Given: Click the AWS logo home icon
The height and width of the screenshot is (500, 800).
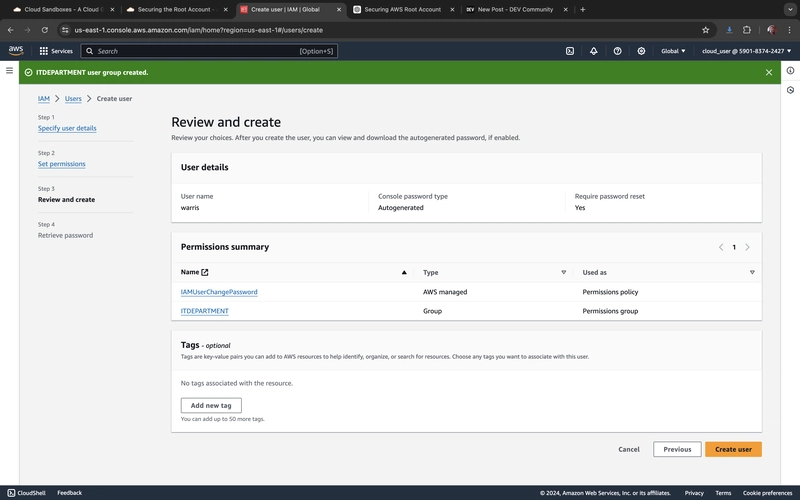Looking at the screenshot, I should click(x=16, y=51).
